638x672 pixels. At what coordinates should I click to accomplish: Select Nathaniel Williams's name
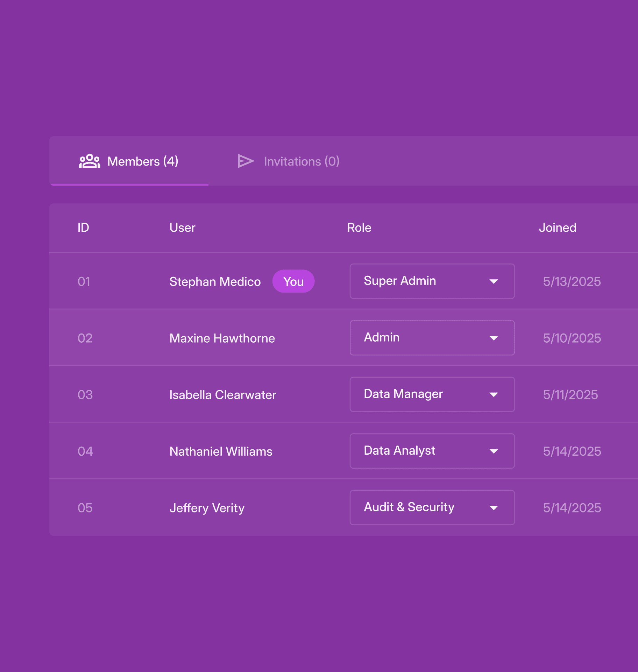click(221, 451)
